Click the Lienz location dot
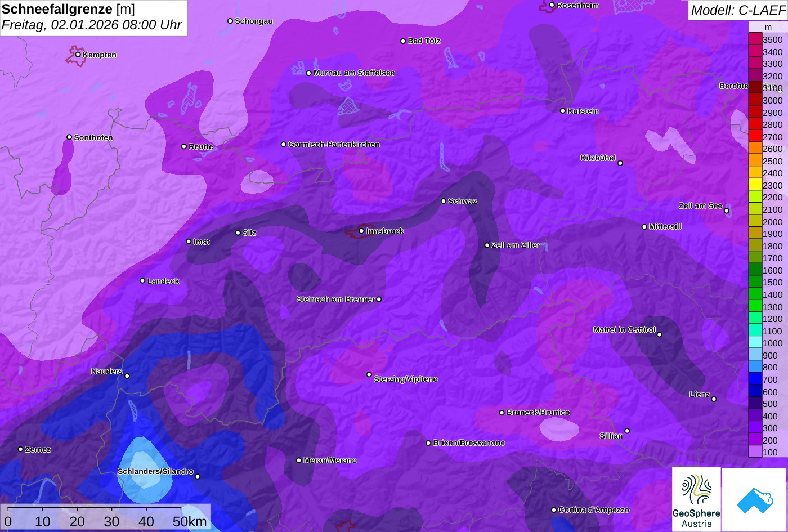788x532 pixels. point(714,399)
